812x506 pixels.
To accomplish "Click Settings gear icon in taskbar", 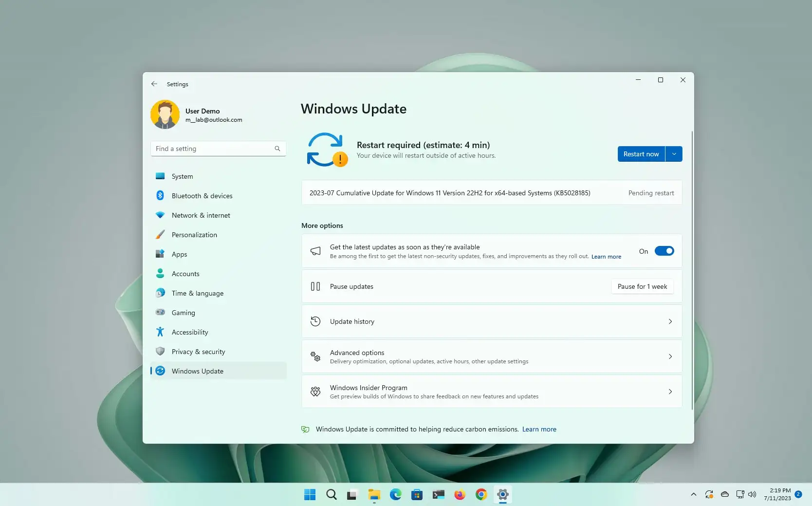I will (502, 495).
